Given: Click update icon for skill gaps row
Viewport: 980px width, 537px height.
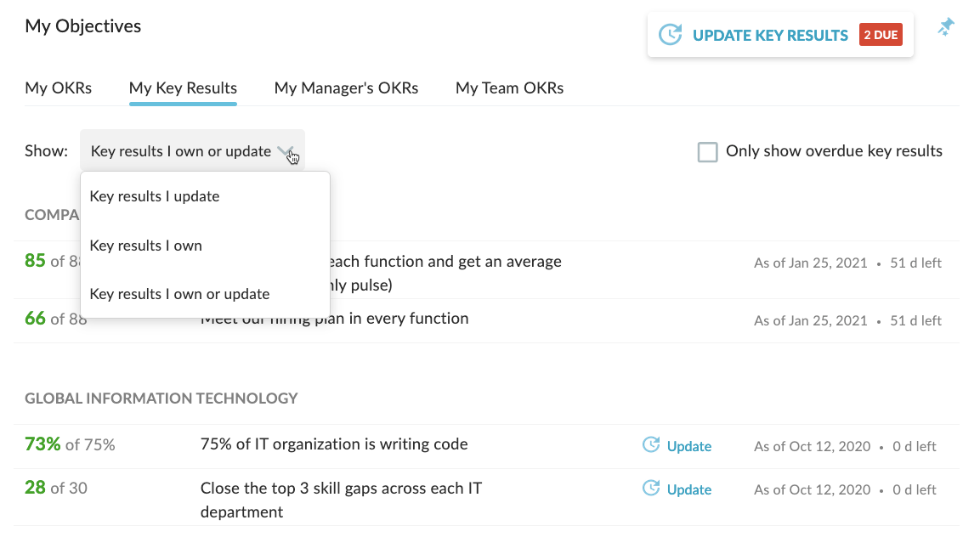Looking at the screenshot, I should [x=651, y=489].
